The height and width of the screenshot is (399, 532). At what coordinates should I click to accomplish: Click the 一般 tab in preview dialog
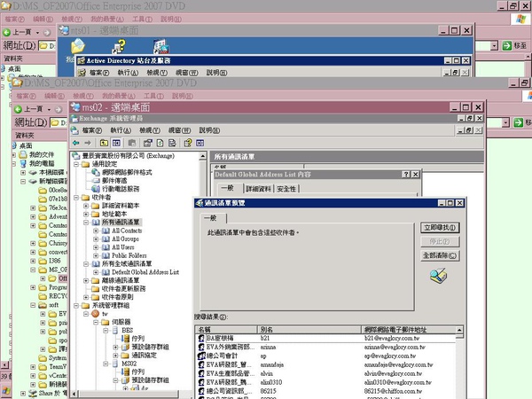tap(213, 218)
